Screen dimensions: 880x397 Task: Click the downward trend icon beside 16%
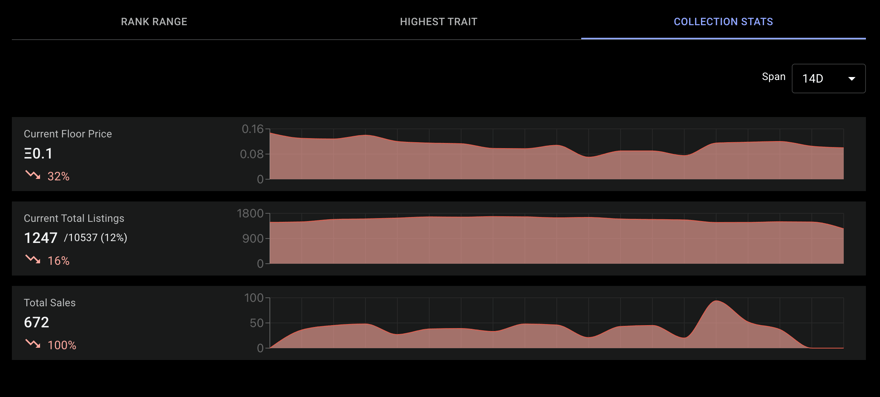[33, 260]
